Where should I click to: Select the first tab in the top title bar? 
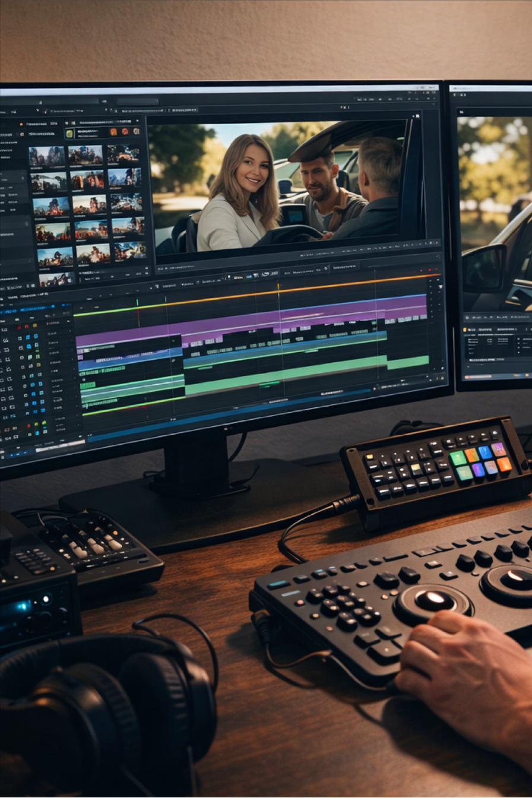tap(69, 101)
